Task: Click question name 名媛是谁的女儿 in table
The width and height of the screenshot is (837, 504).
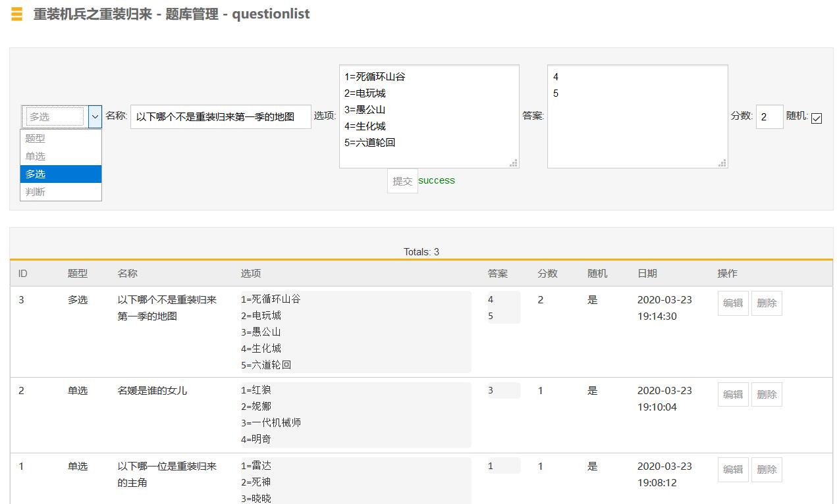Action: pos(152,390)
